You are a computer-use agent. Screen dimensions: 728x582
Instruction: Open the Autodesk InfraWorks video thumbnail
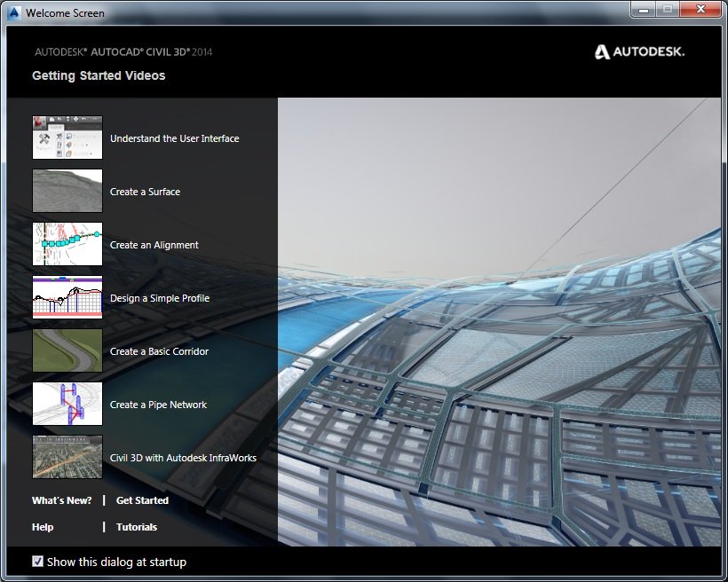67,457
